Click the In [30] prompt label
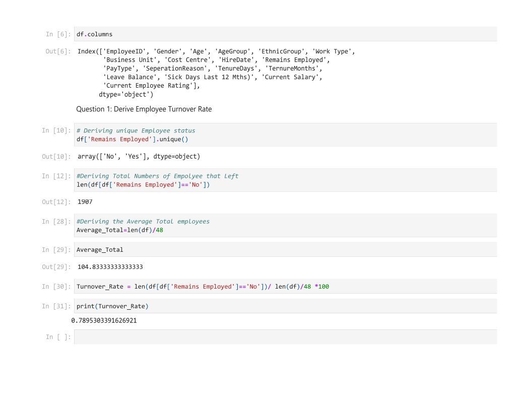This screenshot has height=411, width=532. [56, 286]
